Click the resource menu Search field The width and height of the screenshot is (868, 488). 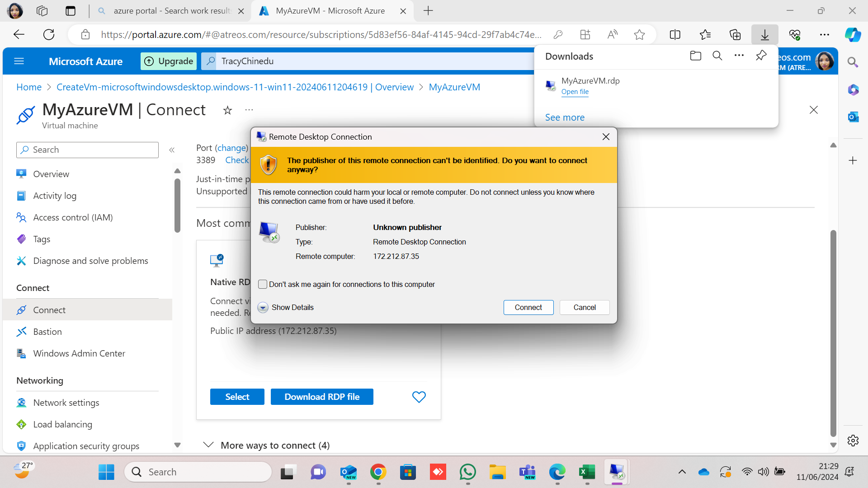(x=87, y=150)
